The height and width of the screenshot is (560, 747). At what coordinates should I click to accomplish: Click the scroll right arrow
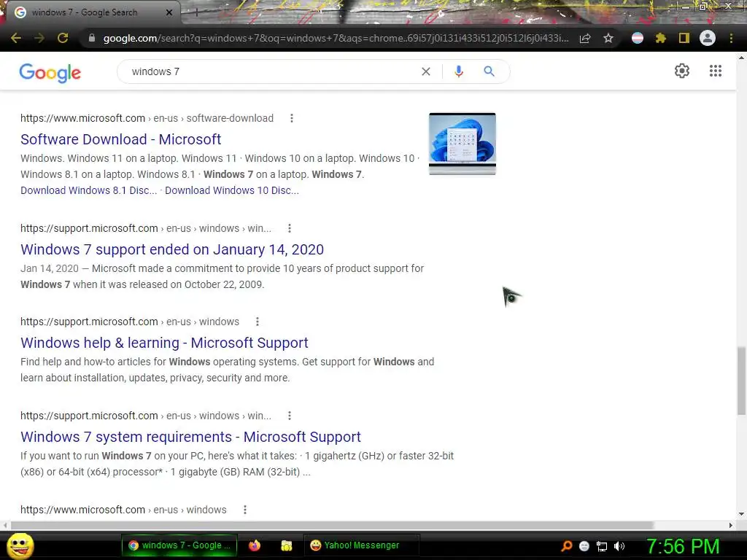pos(731,525)
